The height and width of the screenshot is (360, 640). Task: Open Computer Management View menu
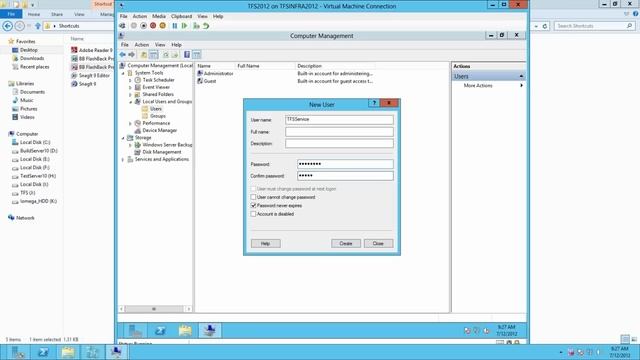tap(160, 44)
